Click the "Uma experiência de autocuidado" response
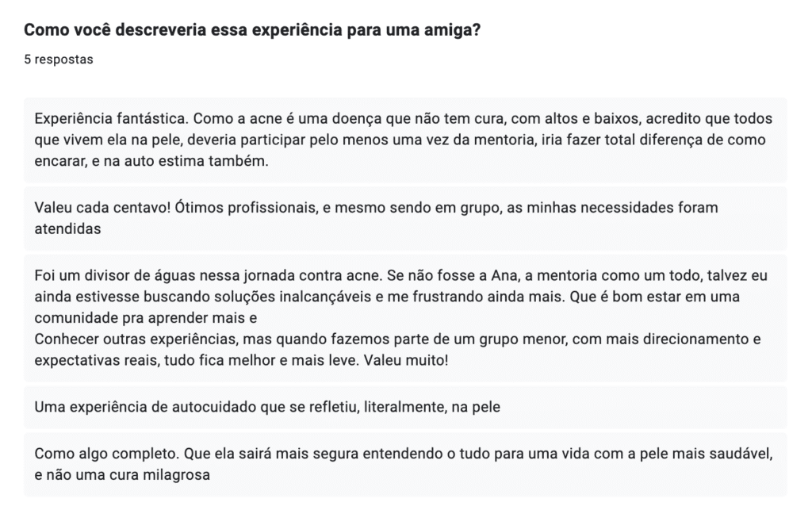 268,407
